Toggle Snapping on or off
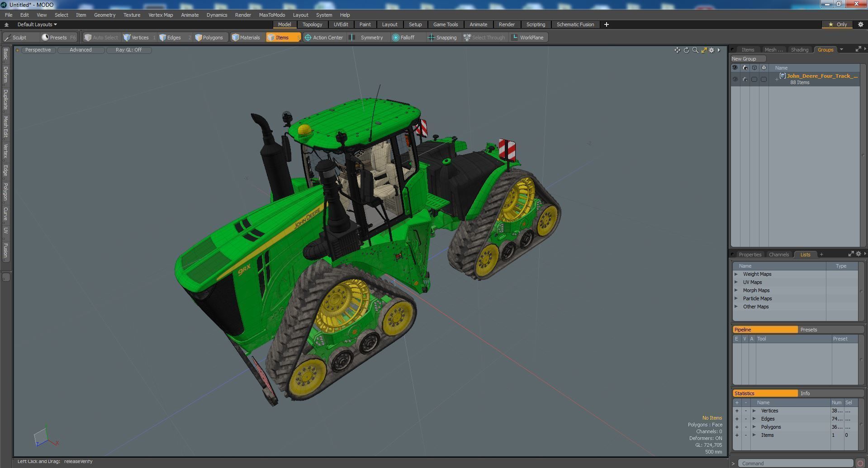This screenshot has height=468, width=868. pyautogui.click(x=442, y=38)
